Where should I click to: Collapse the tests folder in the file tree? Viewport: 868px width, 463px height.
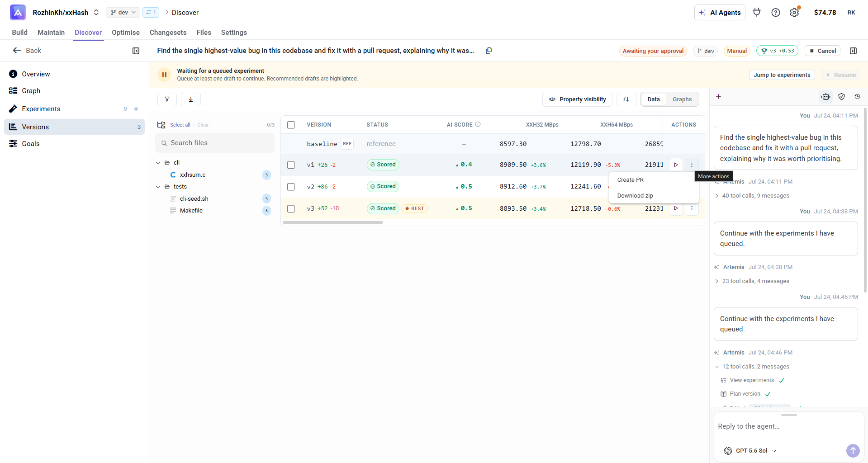tap(158, 187)
